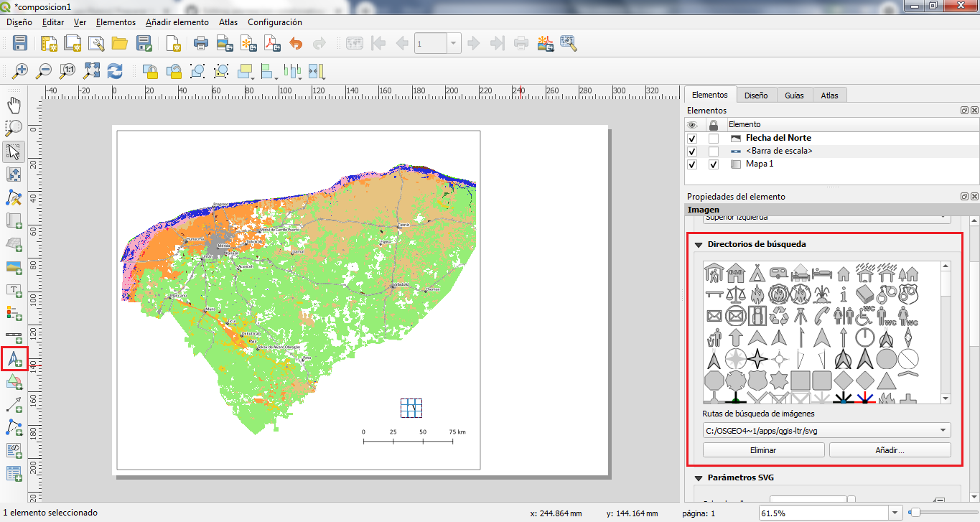Toggle lock checkbox for Flecha del Norte
The image size is (980, 522).
(x=713, y=138)
